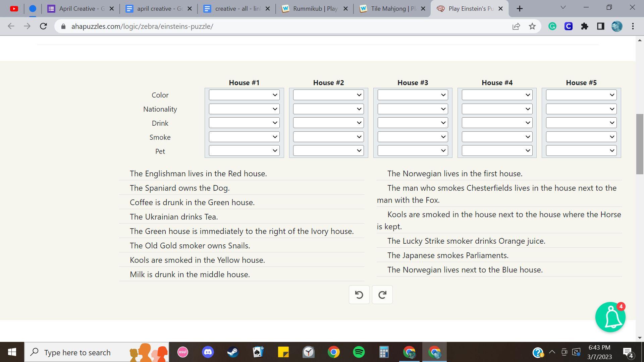This screenshot has height=362, width=644.
Task: Click the share page icon
Action: tap(516, 26)
